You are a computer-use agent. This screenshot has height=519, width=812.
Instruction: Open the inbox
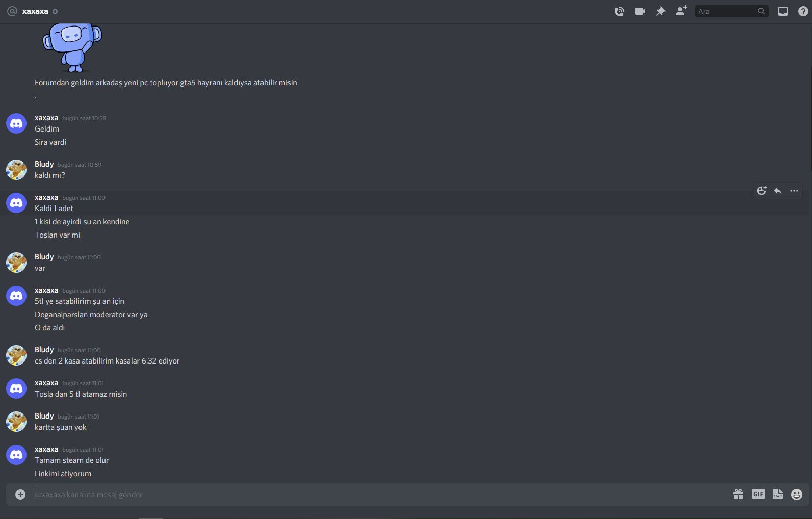click(783, 11)
